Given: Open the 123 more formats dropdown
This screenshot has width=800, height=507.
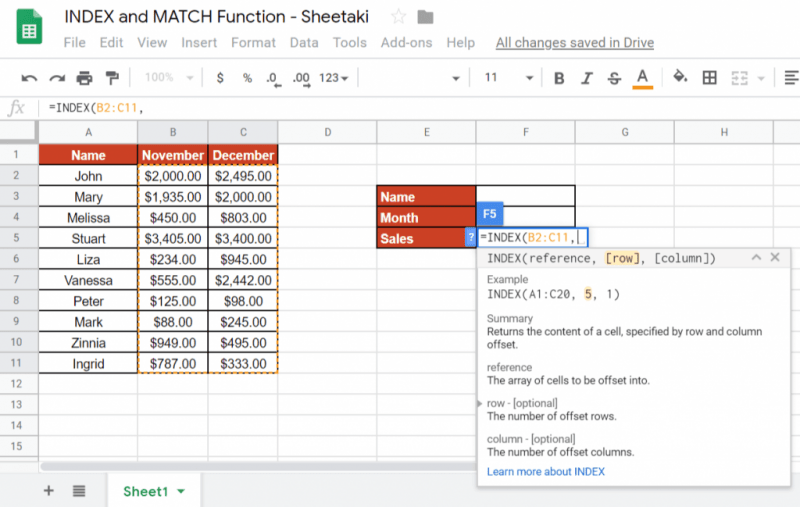Looking at the screenshot, I should tap(334, 78).
